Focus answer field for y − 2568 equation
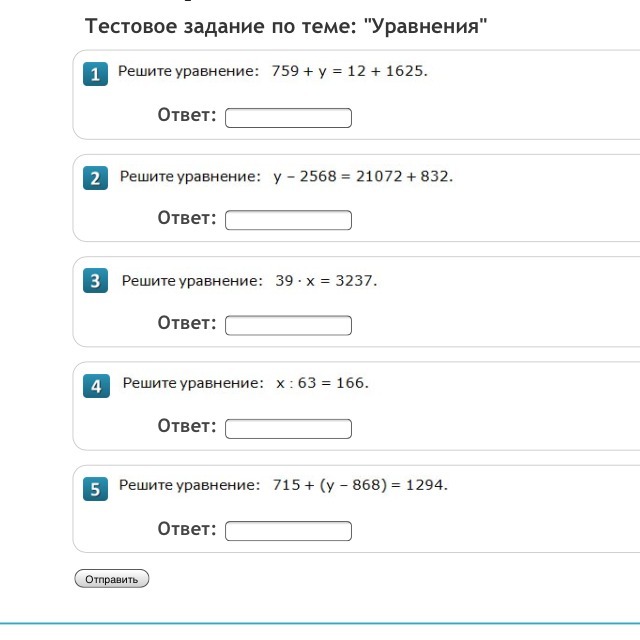The height and width of the screenshot is (640, 640). [288, 220]
